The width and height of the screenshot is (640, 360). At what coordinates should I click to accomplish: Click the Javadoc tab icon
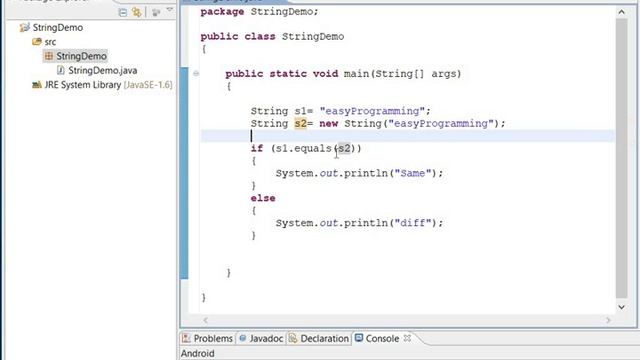pyautogui.click(x=243, y=338)
